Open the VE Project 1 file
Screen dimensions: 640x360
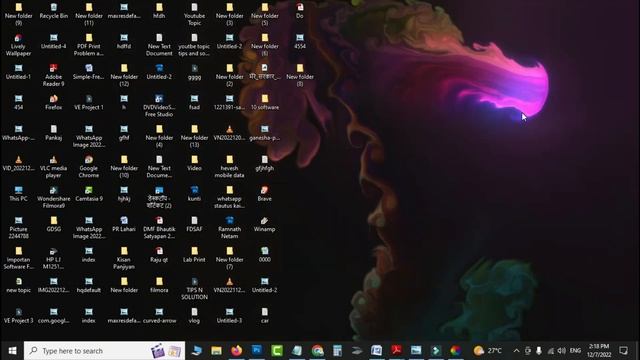(x=89, y=102)
